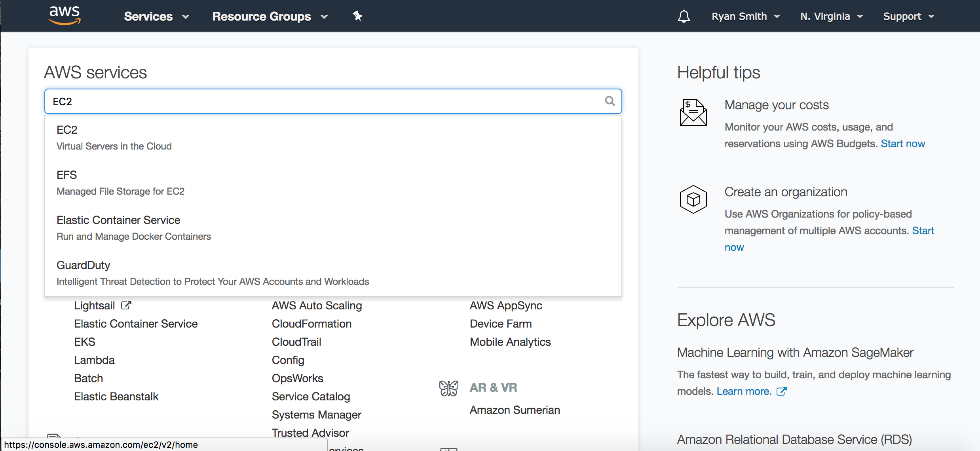Choose the GuardDuty search suggestion

coord(83,265)
